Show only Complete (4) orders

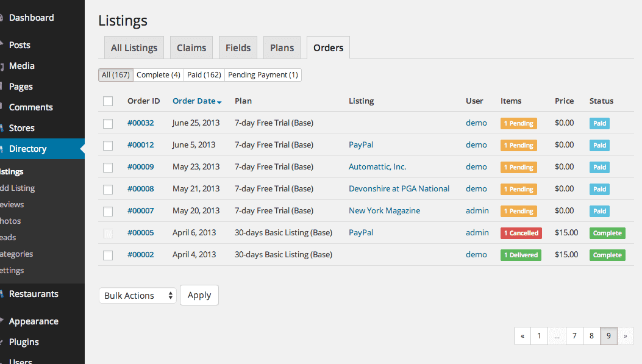[x=159, y=75]
